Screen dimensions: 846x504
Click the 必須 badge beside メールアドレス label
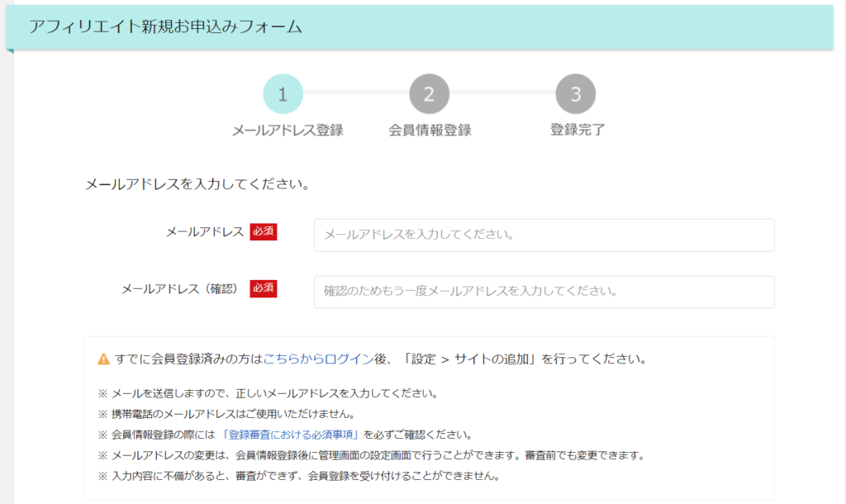point(264,231)
